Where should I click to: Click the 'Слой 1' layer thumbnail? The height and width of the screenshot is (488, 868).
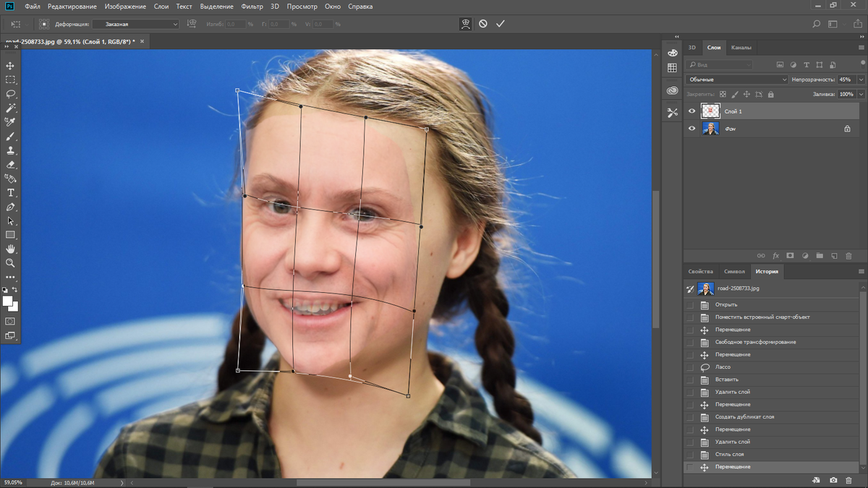click(710, 111)
